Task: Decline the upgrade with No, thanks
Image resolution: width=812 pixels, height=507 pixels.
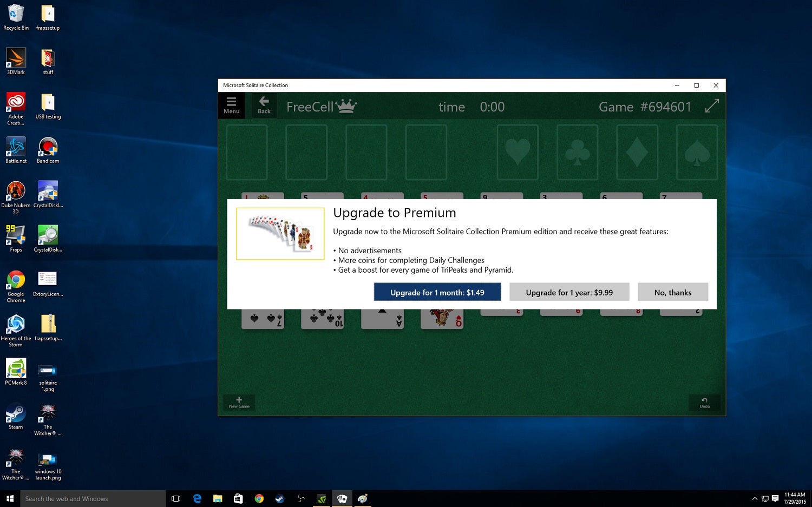Action: pos(673,292)
